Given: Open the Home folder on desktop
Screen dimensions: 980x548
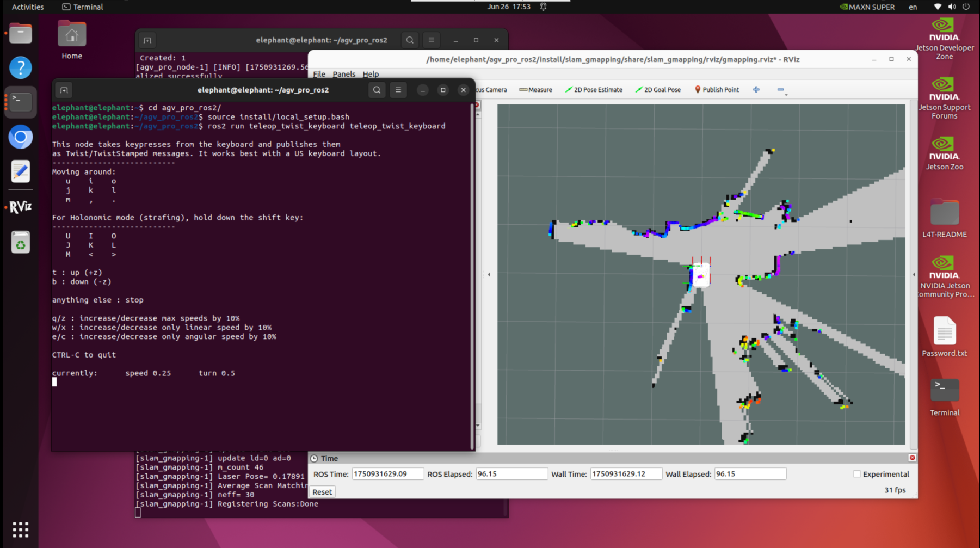Looking at the screenshot, I should click(72, 40).
